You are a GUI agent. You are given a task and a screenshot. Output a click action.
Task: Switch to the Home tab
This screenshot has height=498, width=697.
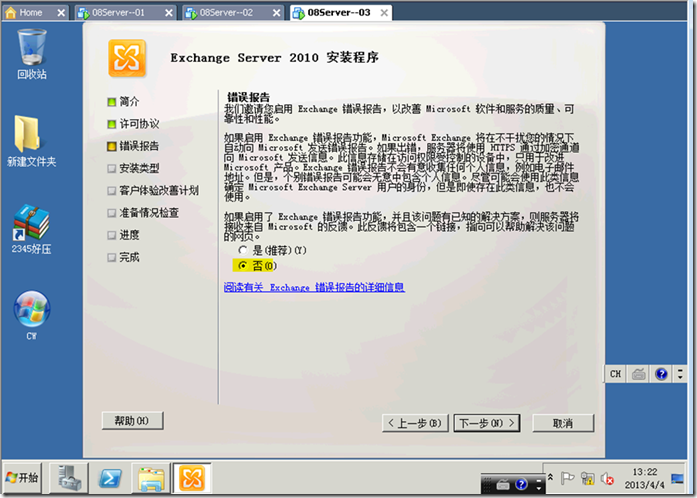[x=30, y=12]
